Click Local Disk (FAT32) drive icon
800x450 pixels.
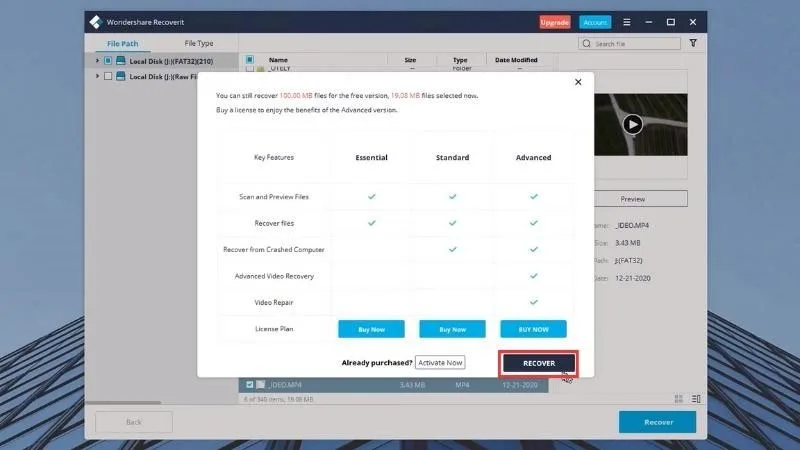(120, 60)
